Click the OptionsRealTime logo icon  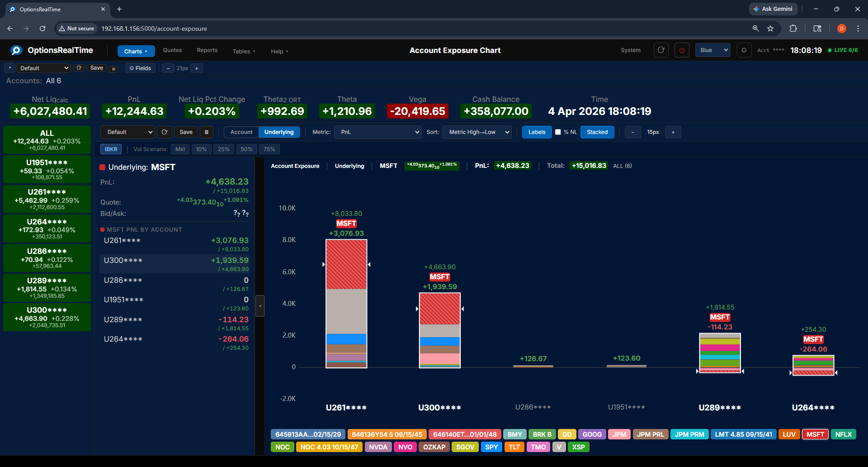[16, 50]
